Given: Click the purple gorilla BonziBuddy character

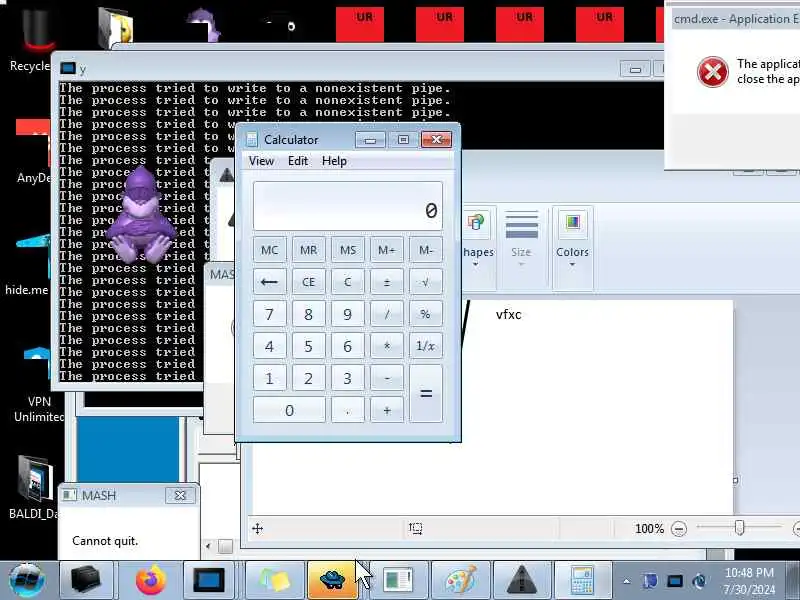Looking at the screenshot, I should (141, 215).
